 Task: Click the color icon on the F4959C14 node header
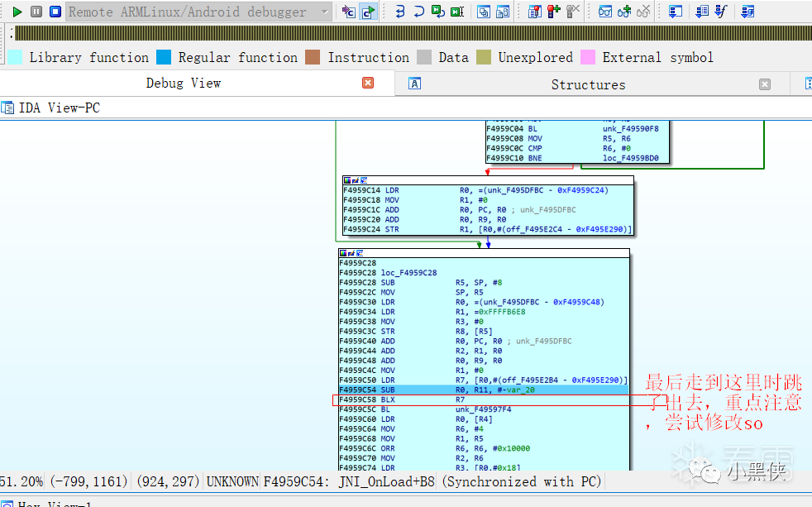pos(347,180)
